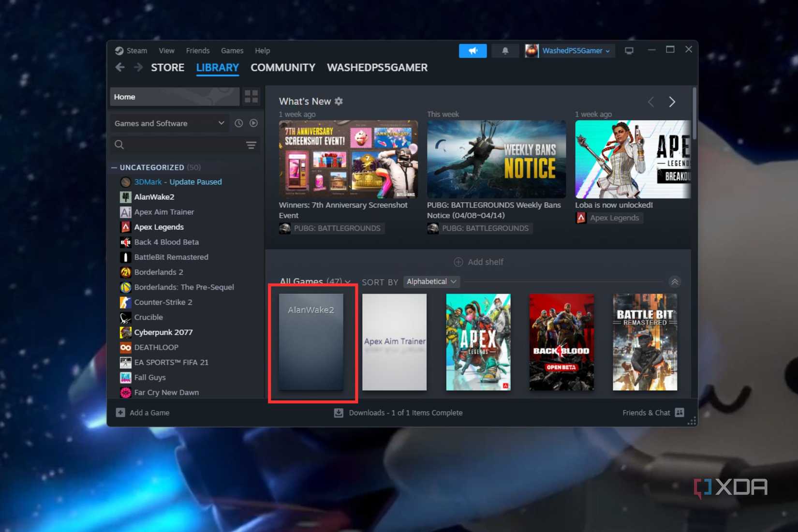
Task: Click the library search magnifier
Action: coord(118,144)
